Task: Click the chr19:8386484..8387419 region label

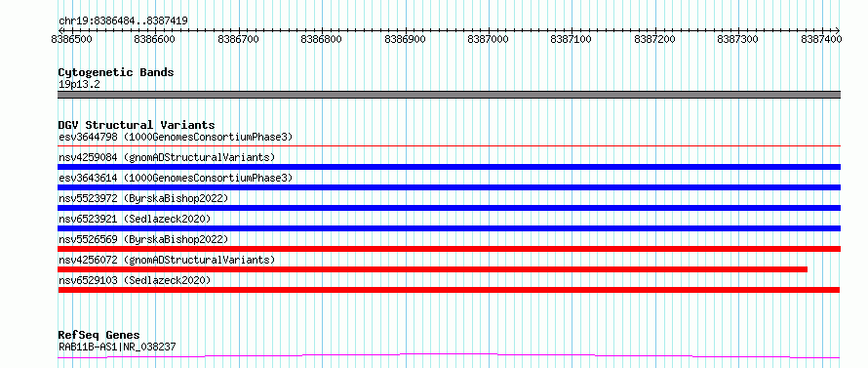Action: 123,21
